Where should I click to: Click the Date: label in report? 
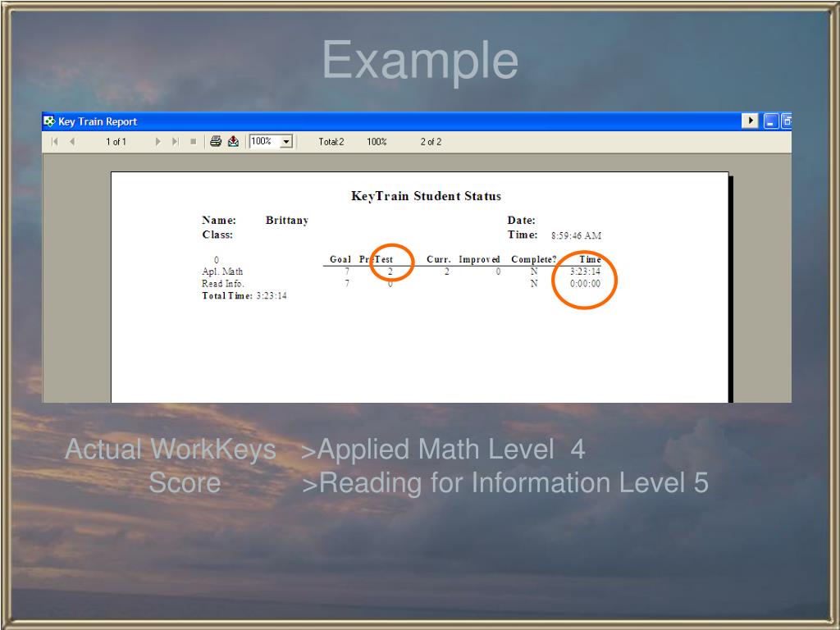[x=521, y=220]
